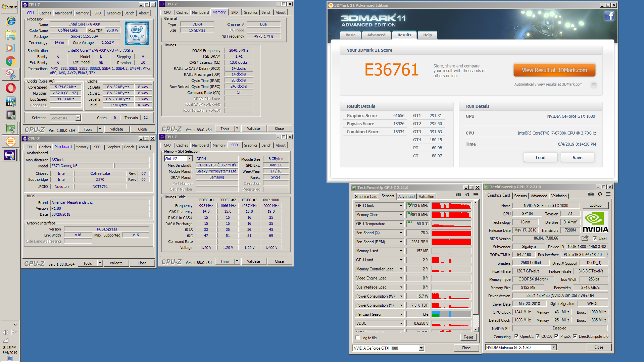Image resolution: width=644 pixels, height=362 pixels.
Task: Open the Slot #2 memory slot dropdown
Action: click(x=190, y=159)
